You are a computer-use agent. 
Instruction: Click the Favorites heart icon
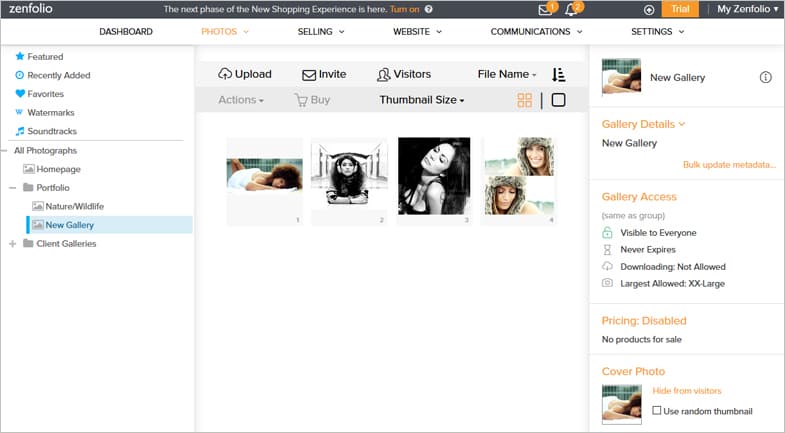(20, 94)
